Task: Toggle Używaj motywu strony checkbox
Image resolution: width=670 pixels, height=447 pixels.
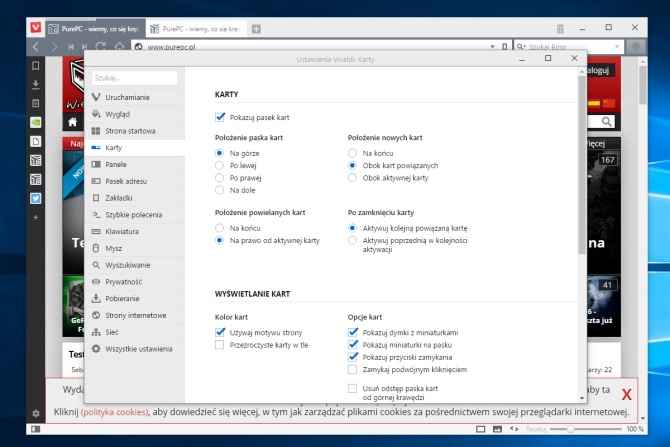Action: [x=220, y=332]
